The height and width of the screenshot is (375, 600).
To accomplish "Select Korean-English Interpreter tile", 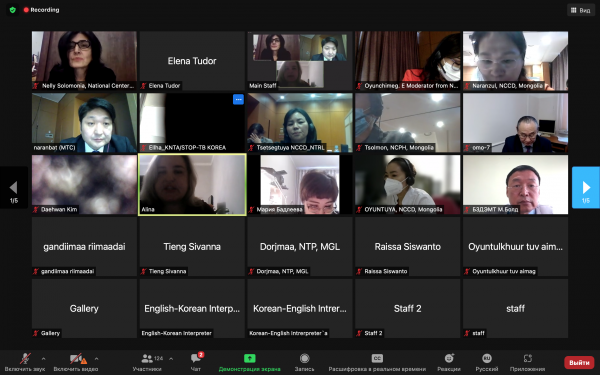I will pos(300,308).
